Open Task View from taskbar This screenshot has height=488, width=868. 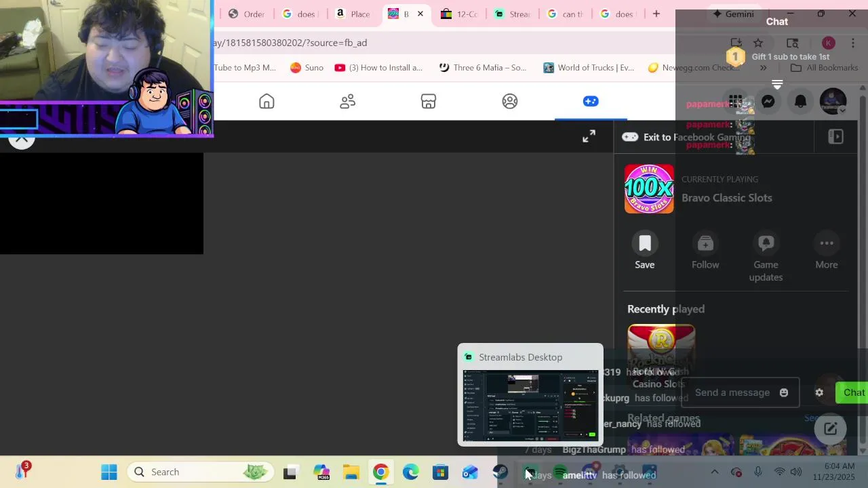coord(290,472)
